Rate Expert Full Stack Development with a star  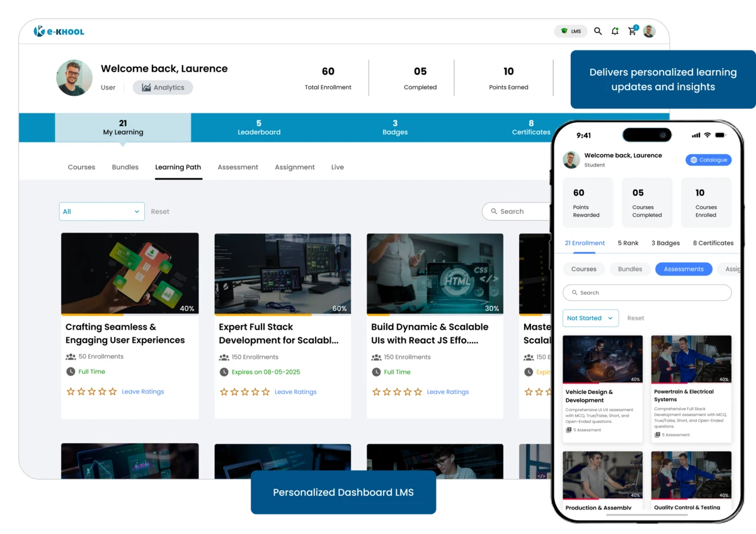click(224, 391)
